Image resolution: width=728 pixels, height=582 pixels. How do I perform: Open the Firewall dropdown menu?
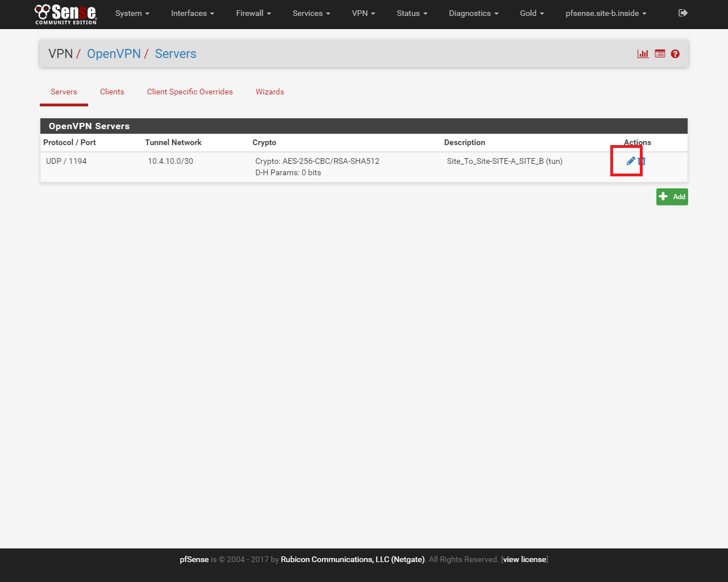point(254,13)
